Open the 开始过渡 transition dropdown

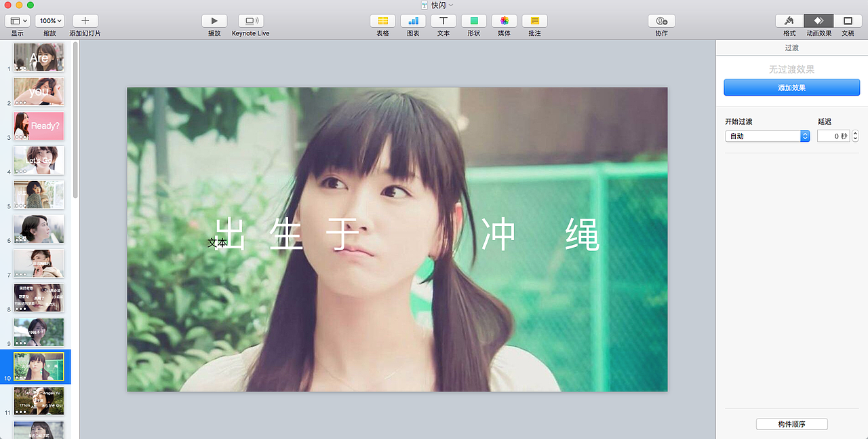tap(767, 136)
